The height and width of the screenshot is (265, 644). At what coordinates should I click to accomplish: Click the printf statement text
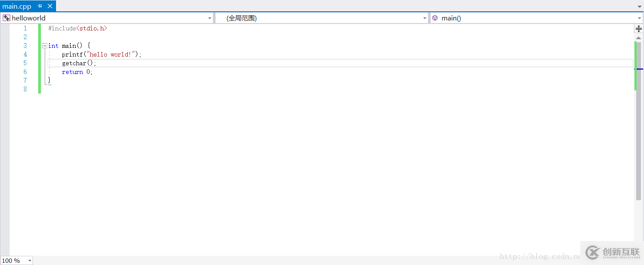pos(102,54)
